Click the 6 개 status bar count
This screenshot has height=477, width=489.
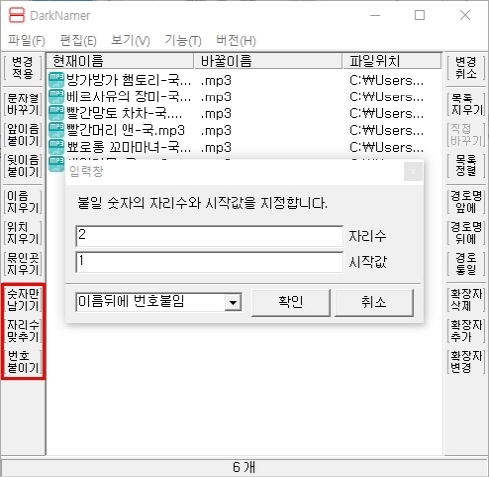pyautogui.click(x=244, y=467)
